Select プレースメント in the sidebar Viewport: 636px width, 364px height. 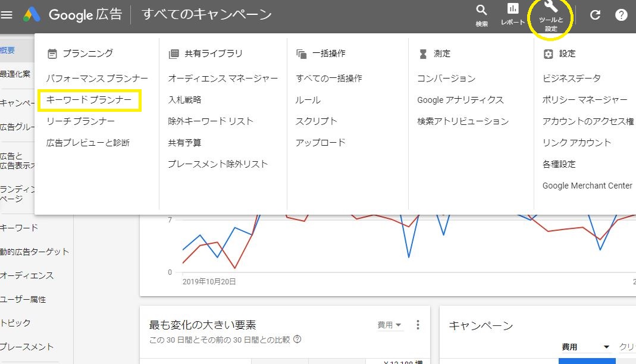click(x=27, y=347)
